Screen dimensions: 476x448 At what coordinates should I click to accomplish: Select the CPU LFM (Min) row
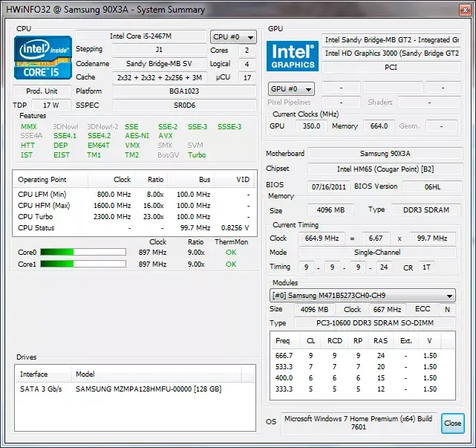(135, 195)
